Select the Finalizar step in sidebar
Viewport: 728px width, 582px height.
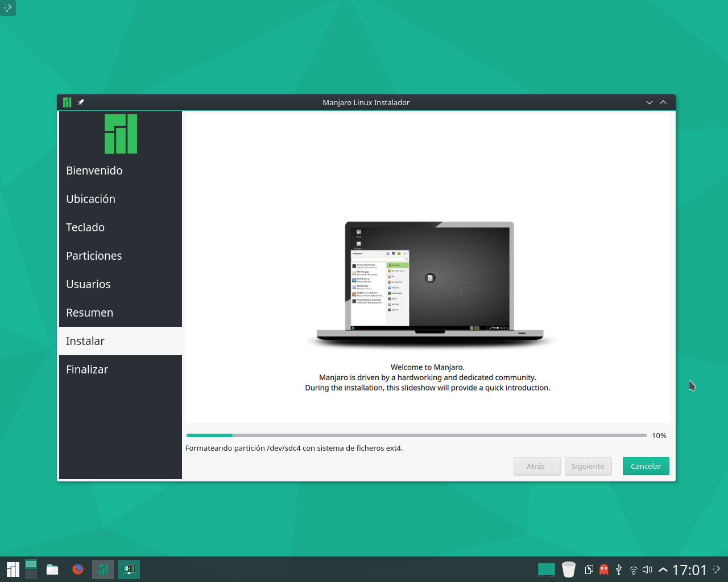coord(121,369)
